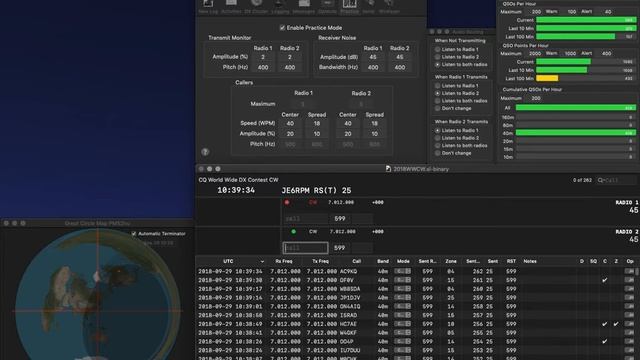Click Radio 1 Transmit Monitor Amplitude field

[x=263, y=57]
